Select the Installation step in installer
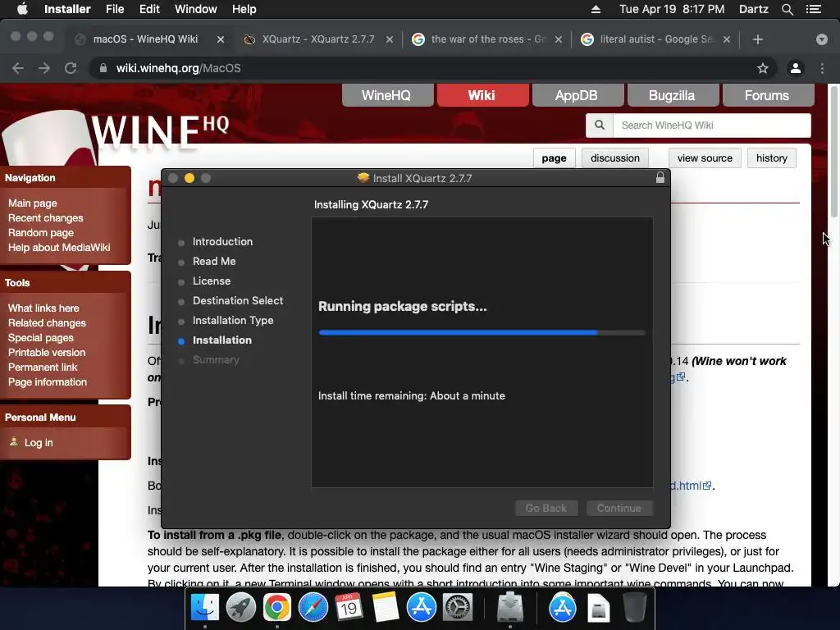Screen dimensions: 840x630 coord(221,340)
